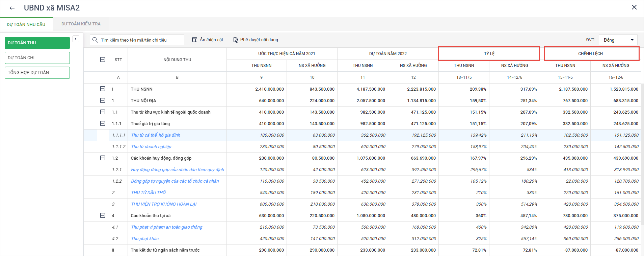Viewport: 644px width, 256px height.
Task: Collapse the THU NỘI ĐỊA row
Action: coord(103,100)
